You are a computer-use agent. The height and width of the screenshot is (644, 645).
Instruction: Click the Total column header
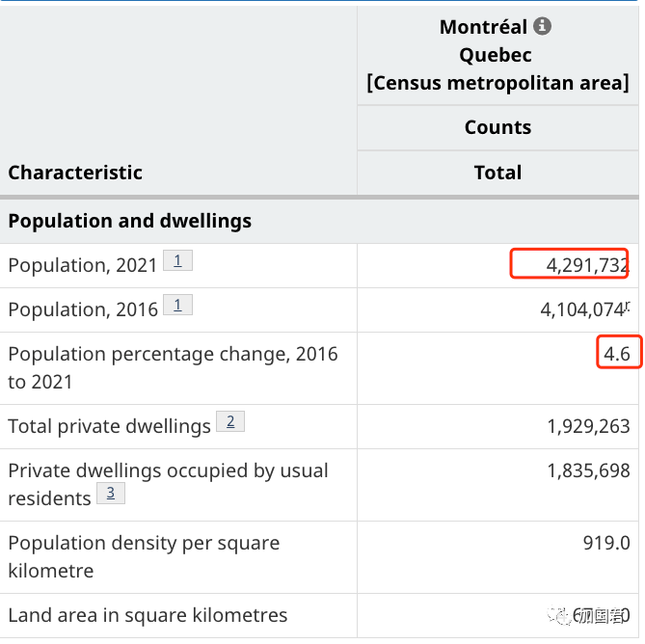pyautogui.click(x=497, y=173)
